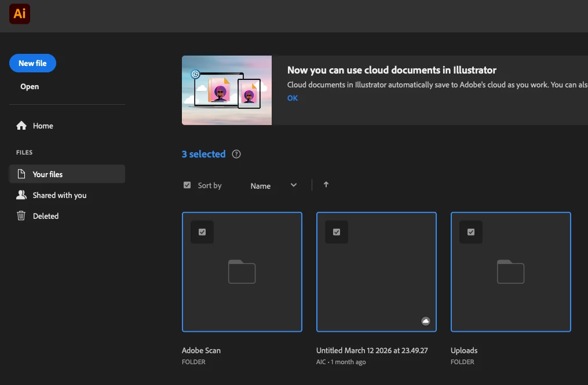Click the Untitled March 12 2026 at 23.49.27 filename
This screenshot has height=385, width=588.
click(372, 350)
